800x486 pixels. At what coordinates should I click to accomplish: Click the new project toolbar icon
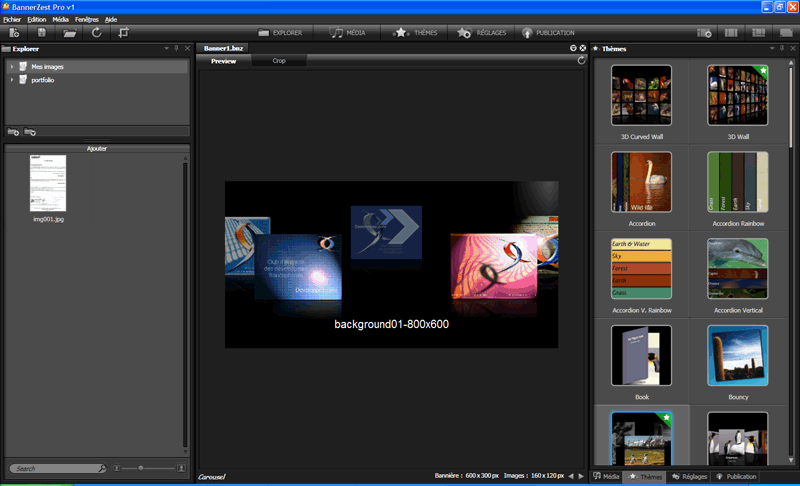coord(15,33)
